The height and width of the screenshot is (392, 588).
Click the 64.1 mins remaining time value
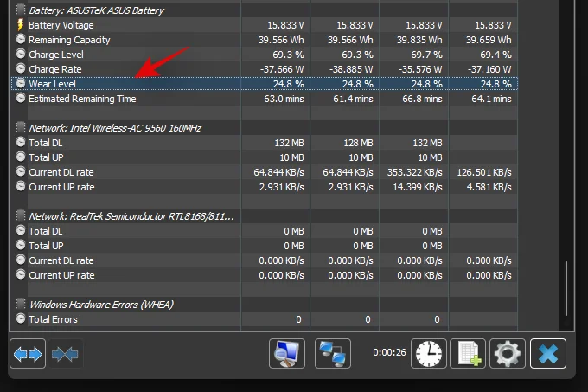[492, 99]
